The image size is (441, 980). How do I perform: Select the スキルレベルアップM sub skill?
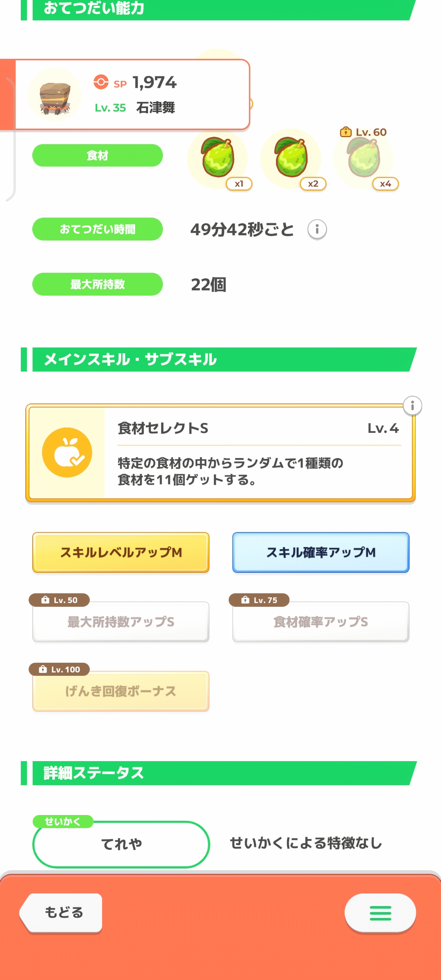pyautogui.click(x=121, y=552)
